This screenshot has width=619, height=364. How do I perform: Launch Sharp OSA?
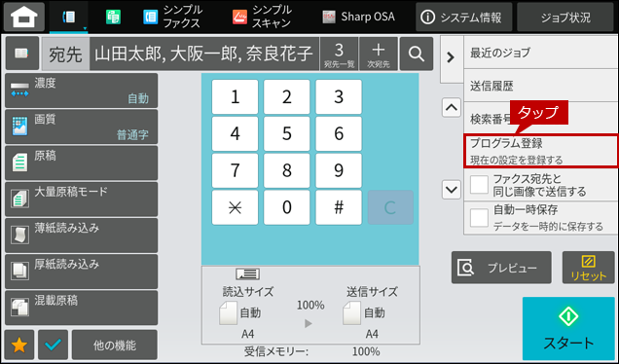358,17
